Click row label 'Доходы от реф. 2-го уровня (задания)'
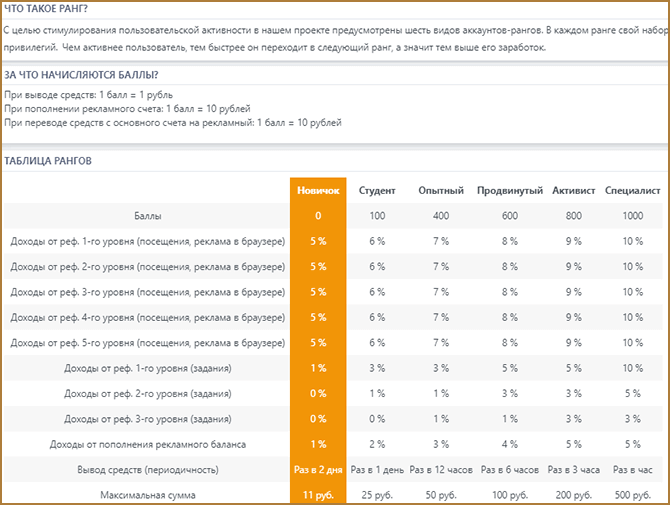The width and height of the screenshot is (670, 505). tap(147, 393)
